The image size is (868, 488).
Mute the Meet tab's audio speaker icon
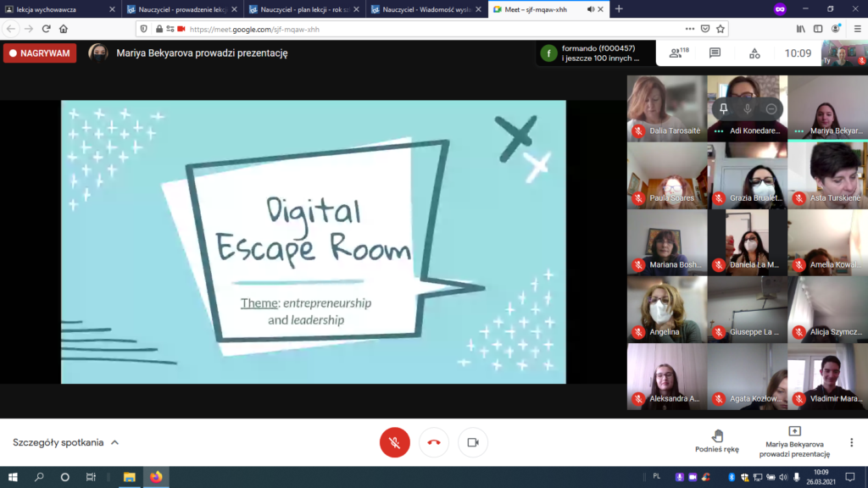coord(590,9)
